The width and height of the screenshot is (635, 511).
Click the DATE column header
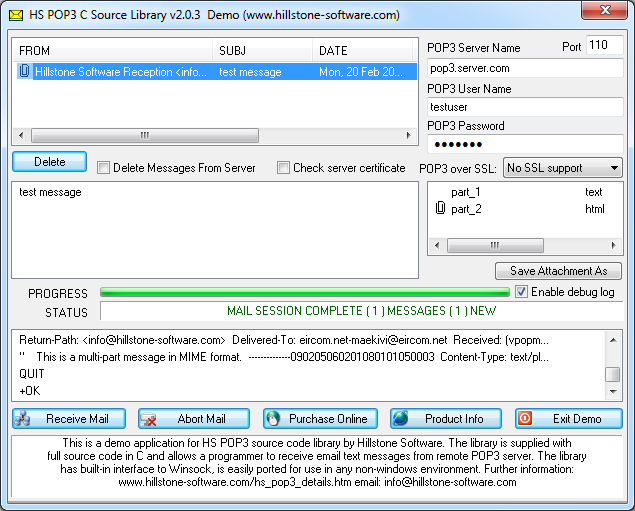[x=362, y=51]
